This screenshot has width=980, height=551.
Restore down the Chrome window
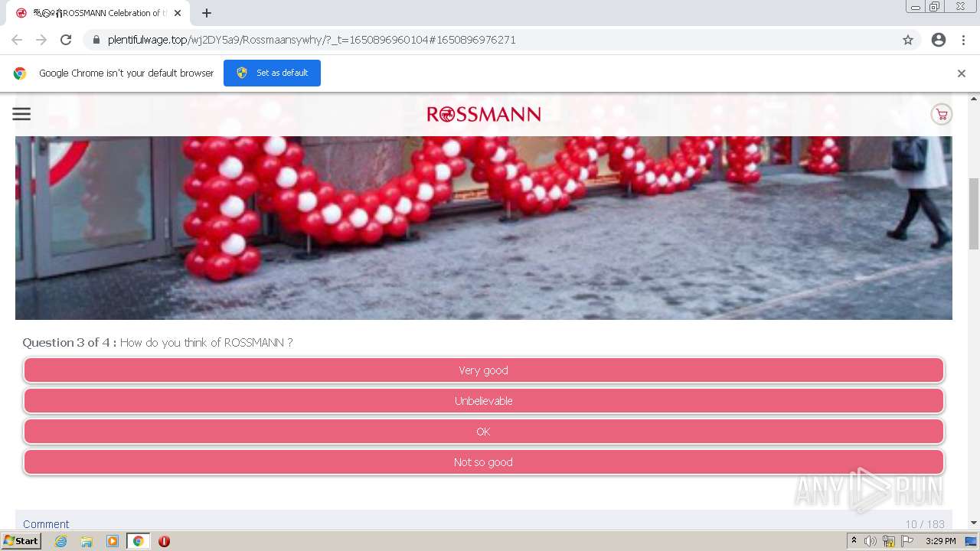[x=935, y=7]
